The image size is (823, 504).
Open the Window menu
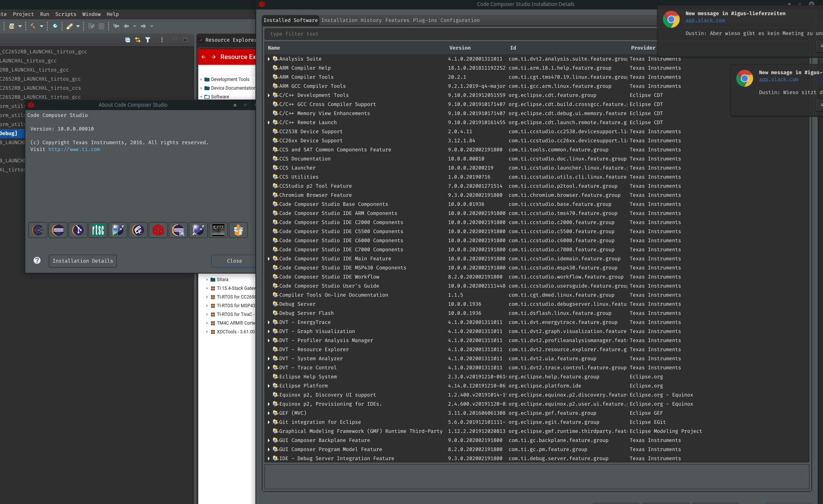pyautogui.click(x=92, y=14)
